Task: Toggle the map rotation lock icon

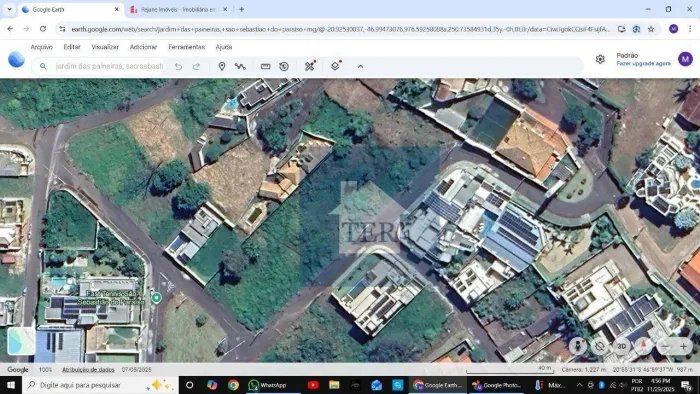Action: 600,346
